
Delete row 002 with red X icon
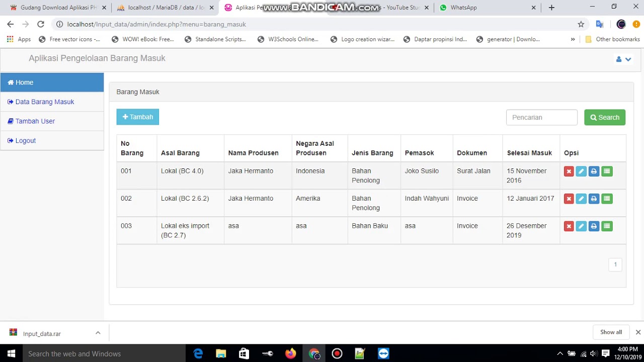569,199
